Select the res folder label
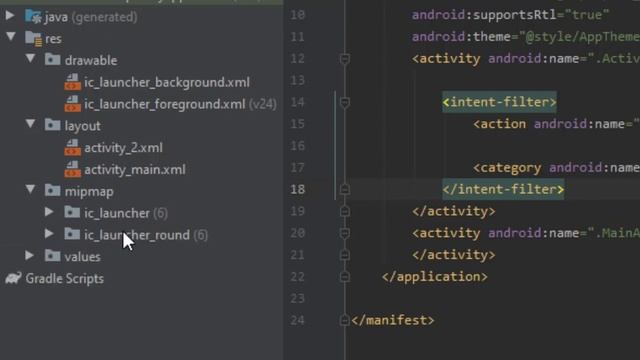 coord(53,39)
